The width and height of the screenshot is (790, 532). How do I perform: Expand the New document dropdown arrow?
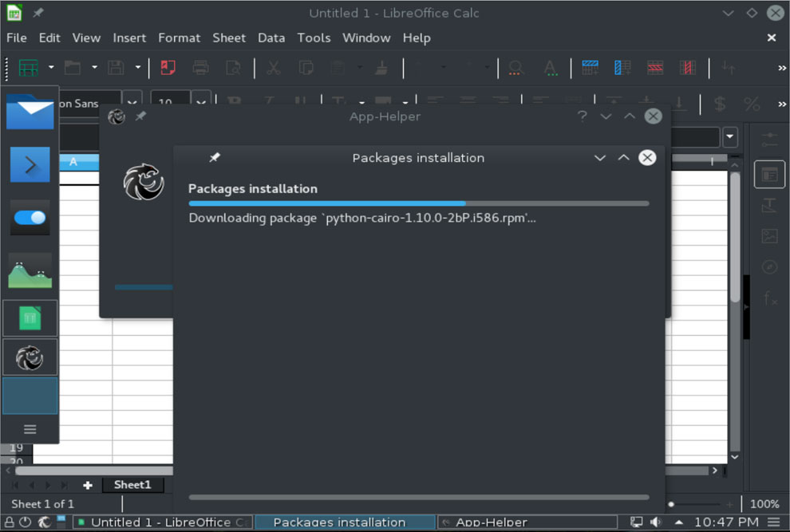tap(51, 67)
